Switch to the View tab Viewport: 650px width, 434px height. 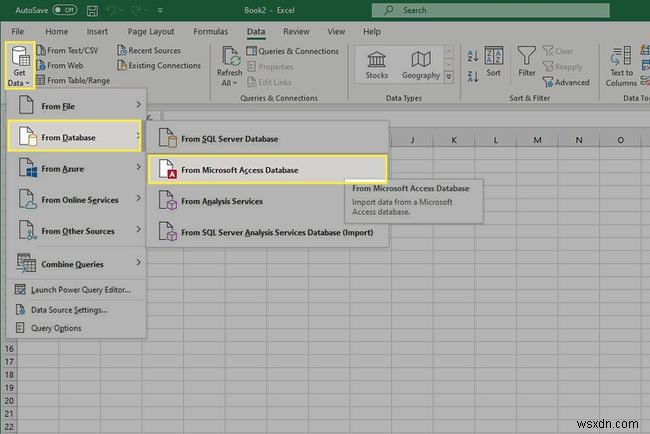coord(336,32)
